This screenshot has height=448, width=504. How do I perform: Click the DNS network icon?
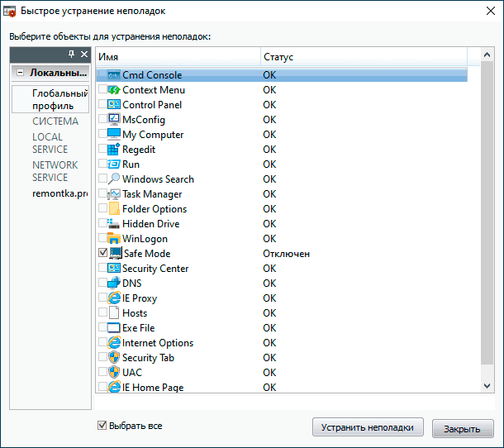tap(114, 283)
